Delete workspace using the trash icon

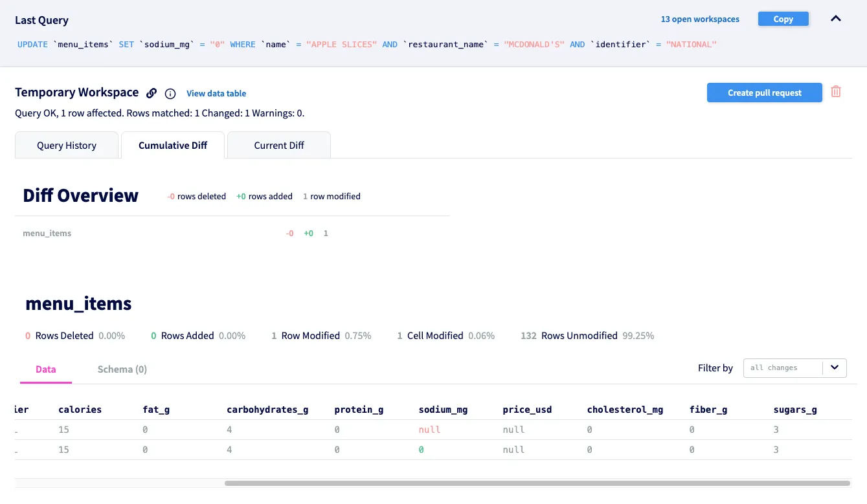tap(836, 92)
